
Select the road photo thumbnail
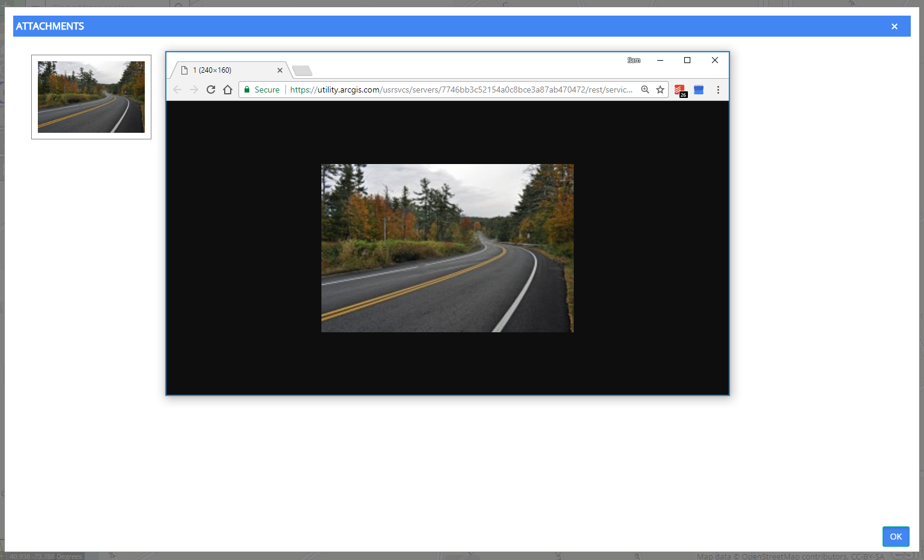(x=91, y=97)
